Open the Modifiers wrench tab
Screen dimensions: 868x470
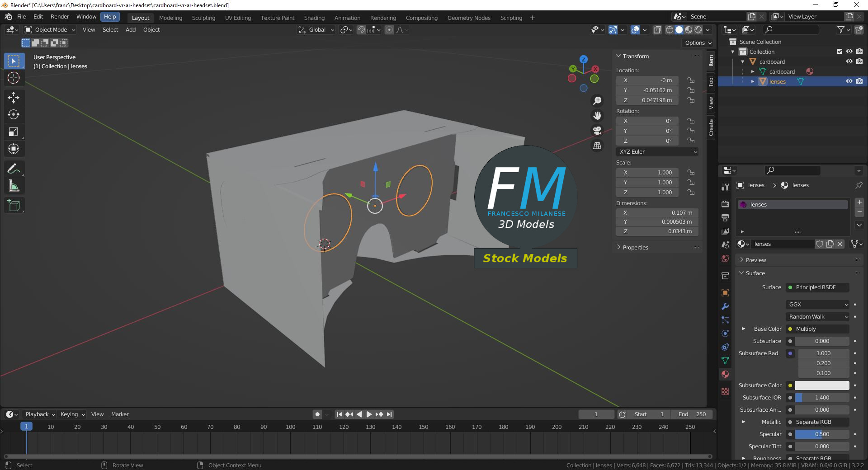pyautogui.click(x=725, y=306)
